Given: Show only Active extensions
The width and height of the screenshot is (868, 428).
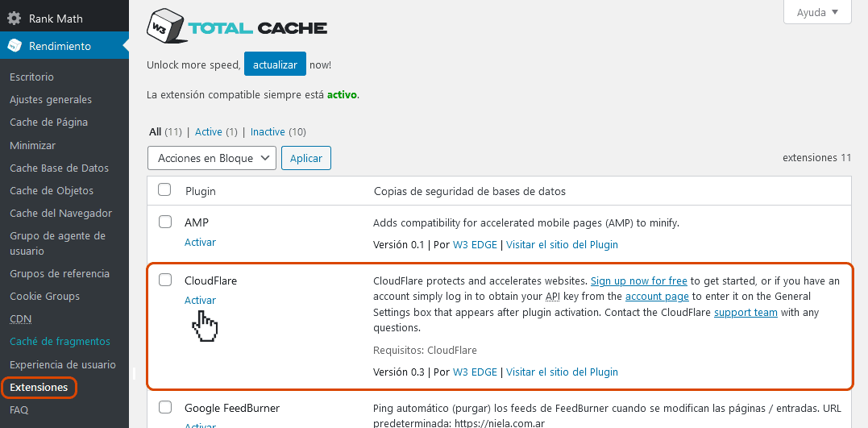Looking at the screenshot, I should point(208,132).
